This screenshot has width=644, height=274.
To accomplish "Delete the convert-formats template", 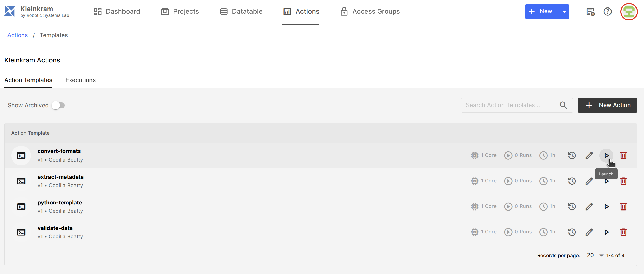I will [623, 156].
